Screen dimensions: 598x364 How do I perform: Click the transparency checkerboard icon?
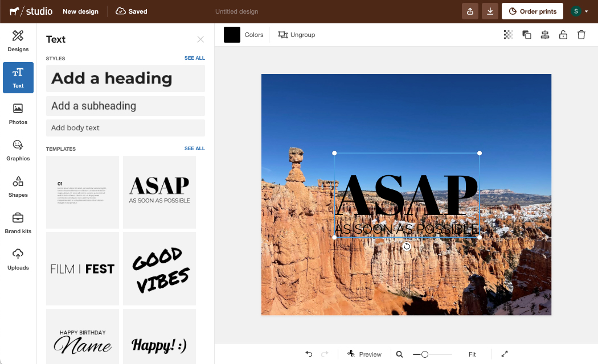[509, 35]
